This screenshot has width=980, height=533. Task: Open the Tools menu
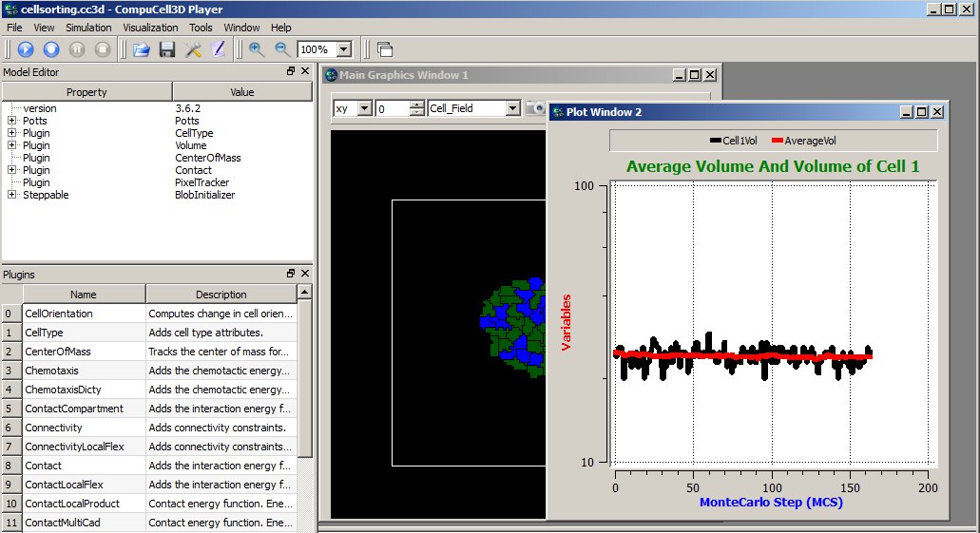(x=201, y=28)
